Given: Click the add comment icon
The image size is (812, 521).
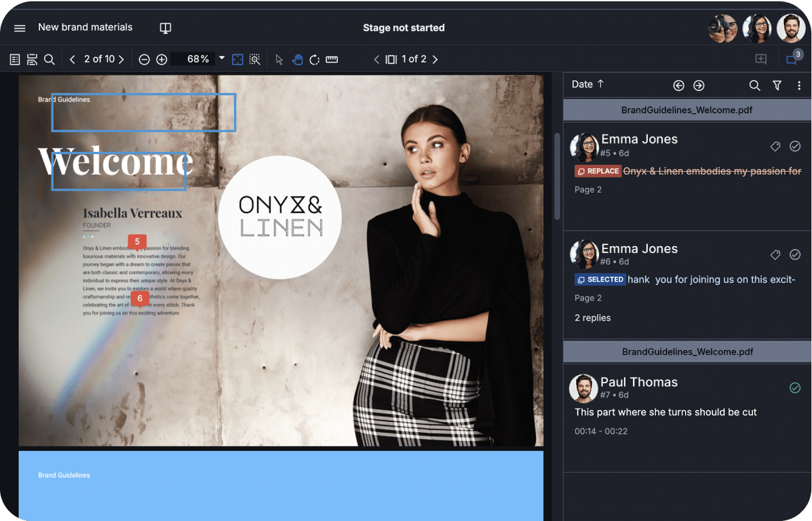Looking at the screenshot, I should tap(760, 59).
